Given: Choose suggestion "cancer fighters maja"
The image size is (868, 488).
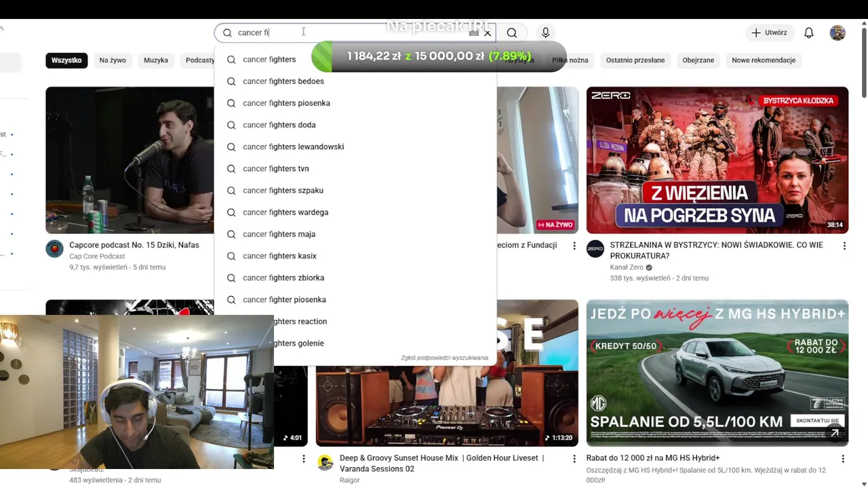Looking at the screenshot, I should pos(355,234).
